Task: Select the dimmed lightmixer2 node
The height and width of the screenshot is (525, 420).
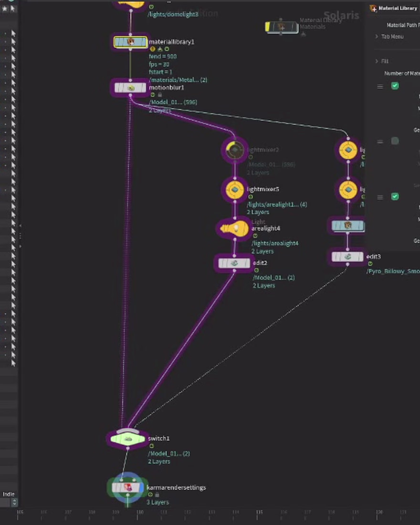Action: point(235,150)
